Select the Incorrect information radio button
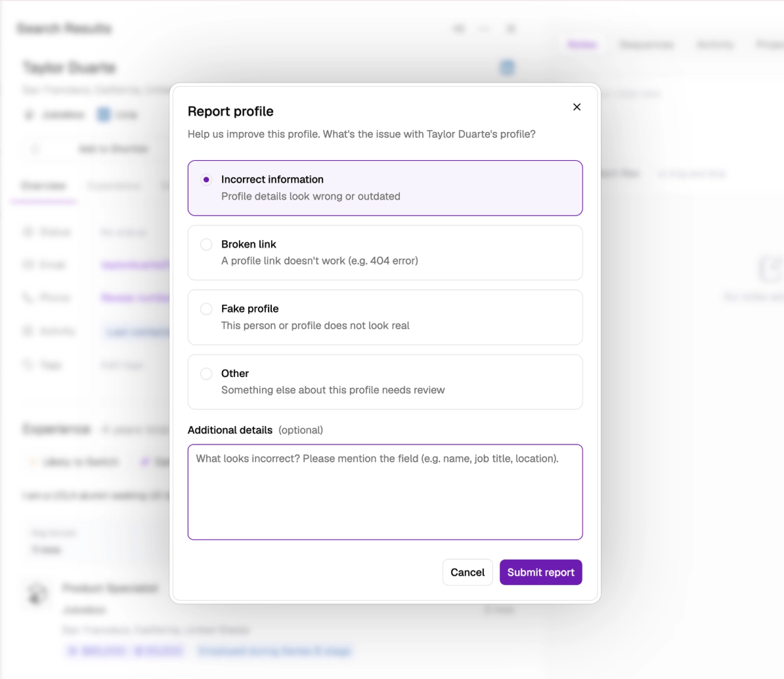Screen dimensions: 784x679 tap(206, 179)
